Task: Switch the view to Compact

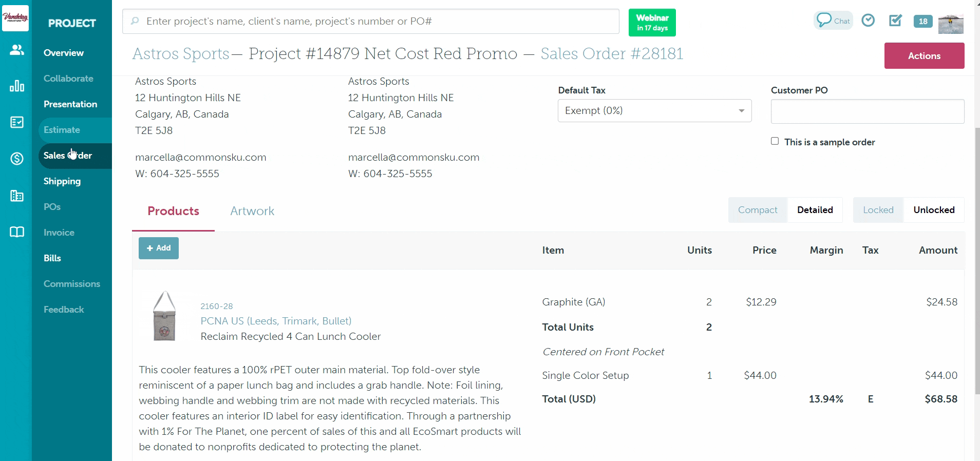Action: [757, 210]
